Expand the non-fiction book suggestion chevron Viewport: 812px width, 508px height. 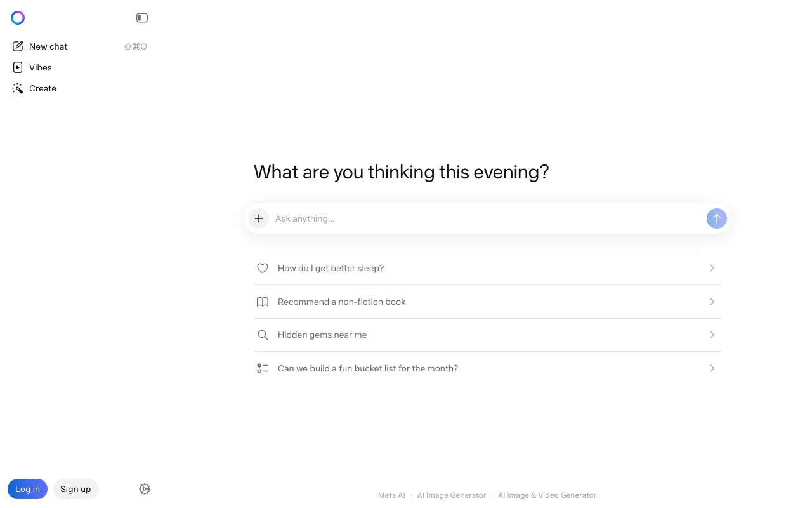coord(712,302)
